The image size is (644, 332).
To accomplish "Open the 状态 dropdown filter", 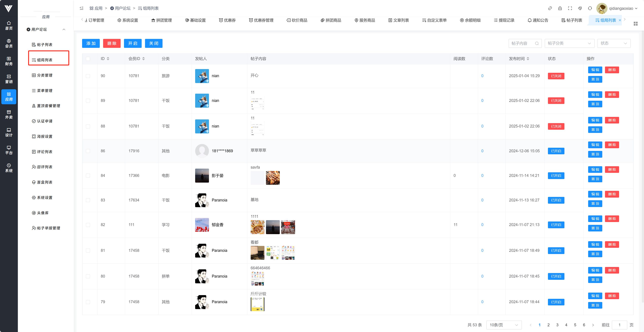I will click(614, 43).
